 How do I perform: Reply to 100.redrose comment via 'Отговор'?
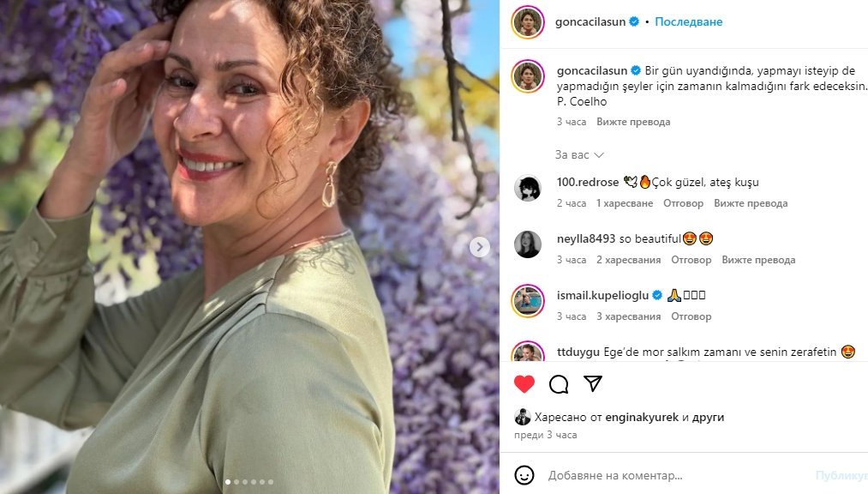(684, 203)
